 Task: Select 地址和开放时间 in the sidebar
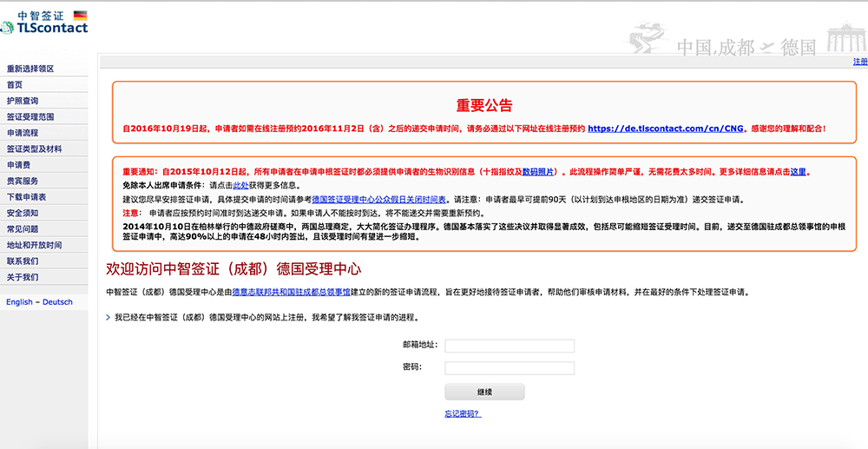click(x=35, y=245)
